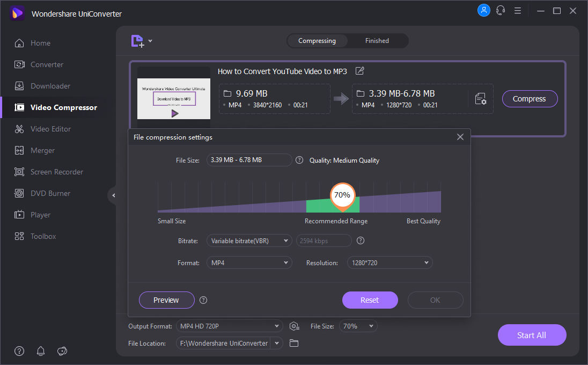Click the 2594 kbps bitrate field
The width and height of the screenshot is (588, 365).
click(x=324, y=241)
